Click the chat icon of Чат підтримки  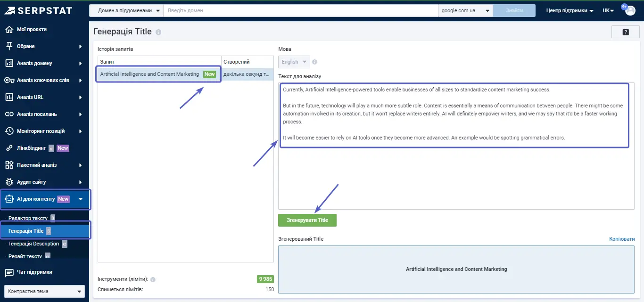click(8, 272)
